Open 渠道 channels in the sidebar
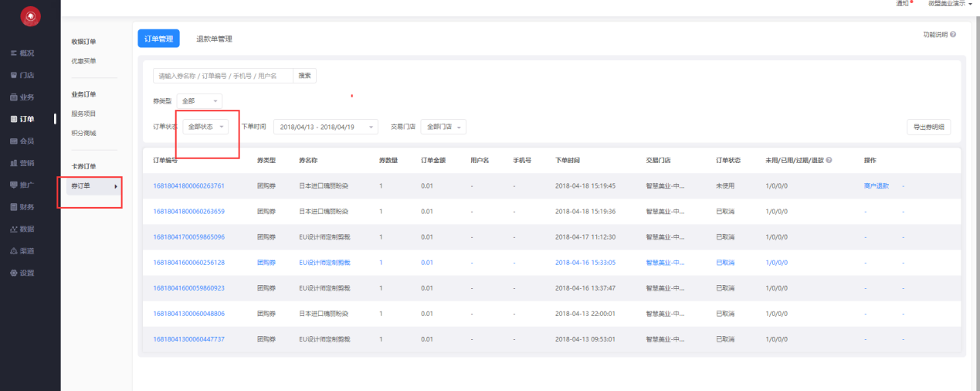980x391 pixels. coord(22,251)
